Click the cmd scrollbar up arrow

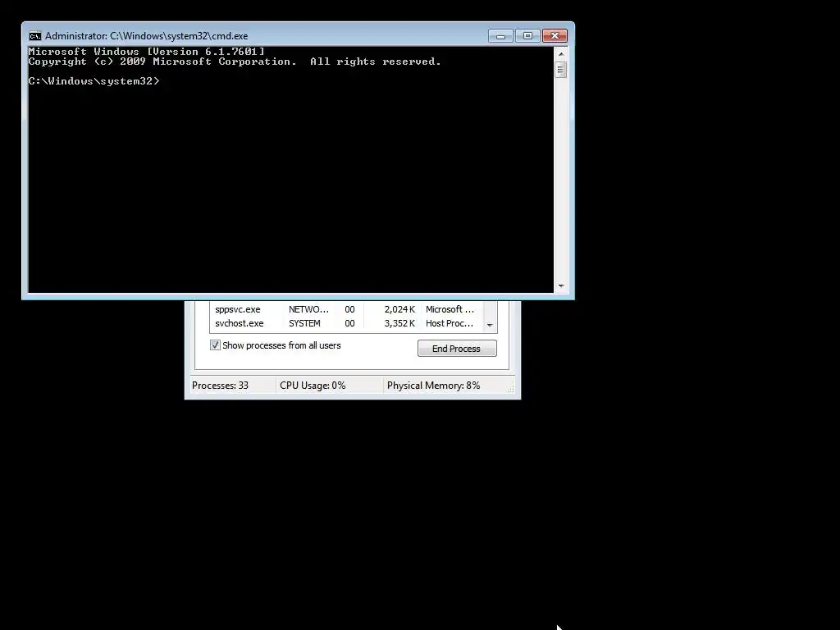561,53
